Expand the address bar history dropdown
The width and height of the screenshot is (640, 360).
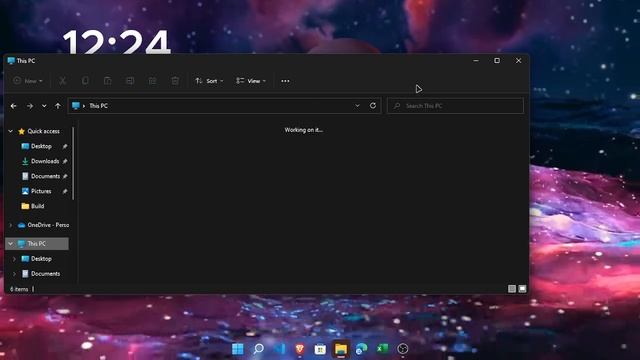(x=357, y=106)
